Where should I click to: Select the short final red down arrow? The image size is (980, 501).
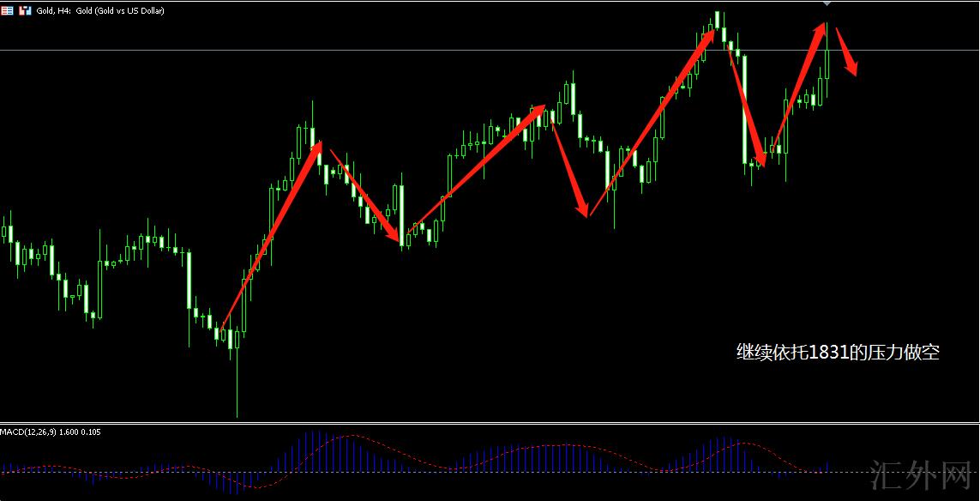coord(846,52)
